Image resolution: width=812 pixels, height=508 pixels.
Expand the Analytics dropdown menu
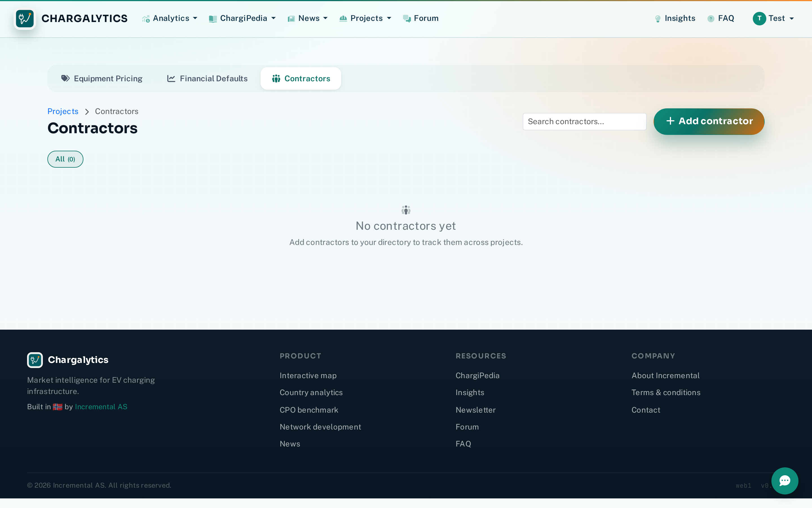click(170, 18)
